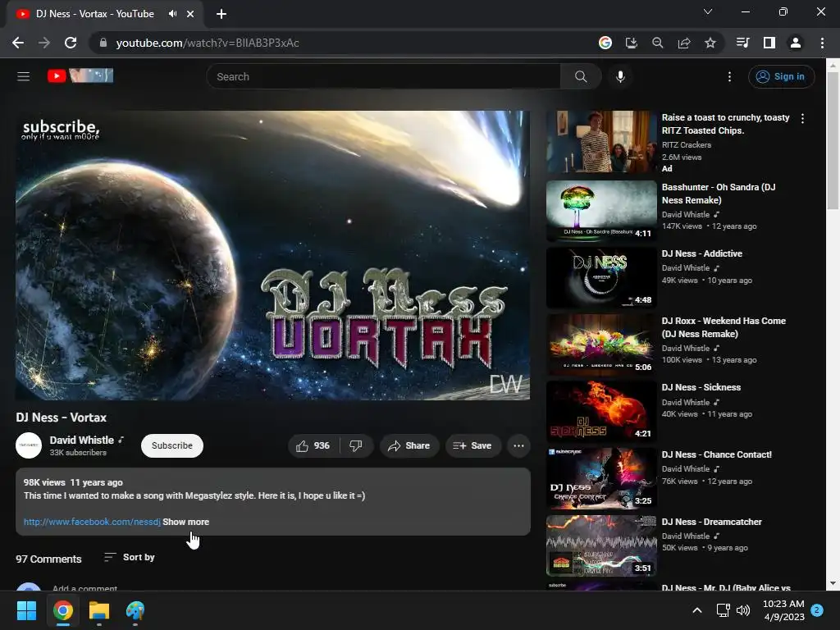Open media control icon in toolbar
Screen dimensions: 840x630
coord(743,43)
